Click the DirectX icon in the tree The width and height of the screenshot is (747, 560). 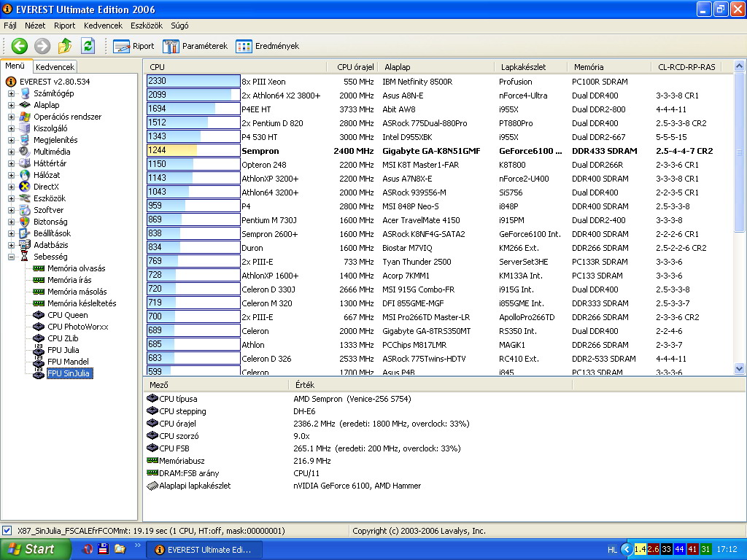click(25, 187)
